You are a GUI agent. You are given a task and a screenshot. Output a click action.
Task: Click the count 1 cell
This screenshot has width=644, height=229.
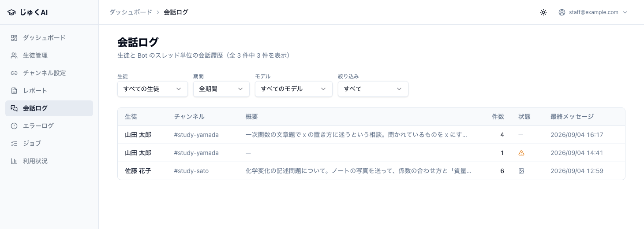[502, 153]
